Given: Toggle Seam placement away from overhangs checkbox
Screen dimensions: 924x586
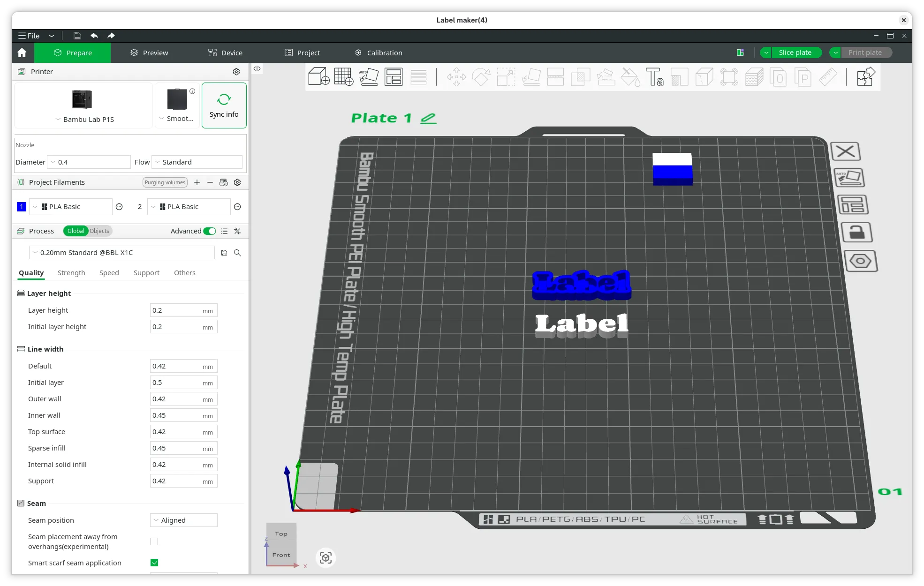Looking at the screenshot, I should (x=154, y=541).
